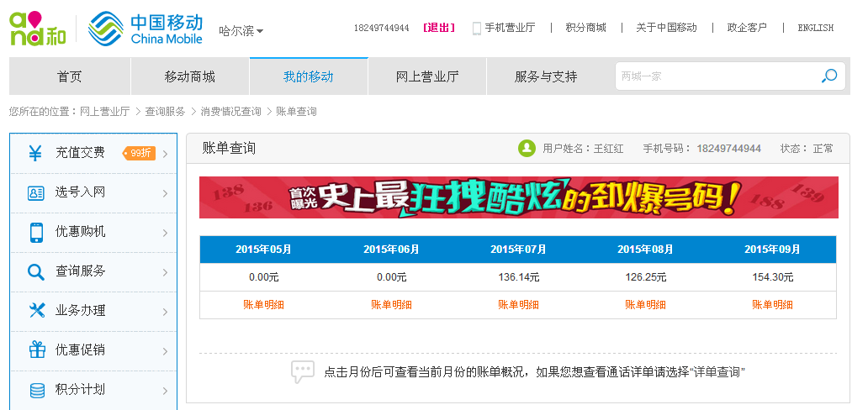Open the 政企客户 link

[x=747, y=28]
